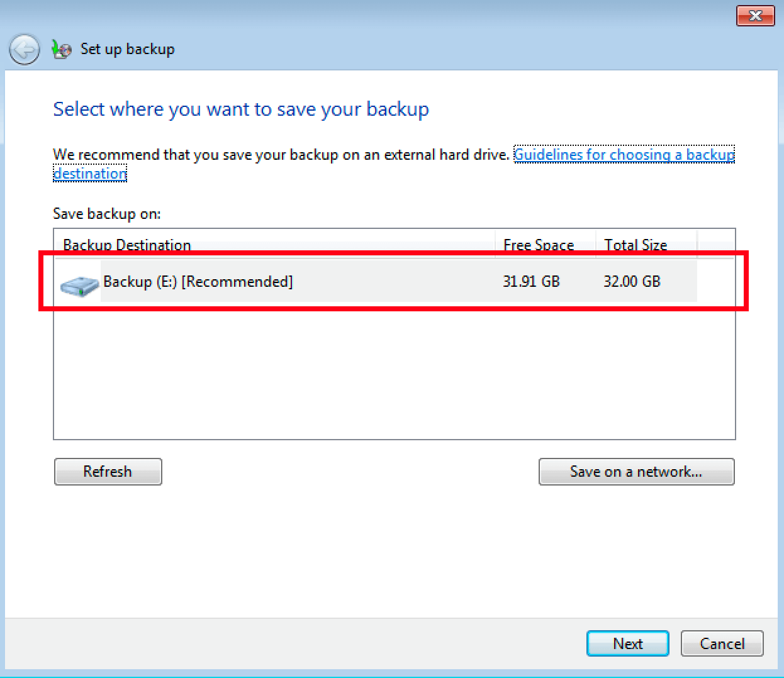Image resolution: width=784 pixels, height=678 pixels.
Task: Open Guidelines for choosing a backup destination link
Action: pos(624,155)
